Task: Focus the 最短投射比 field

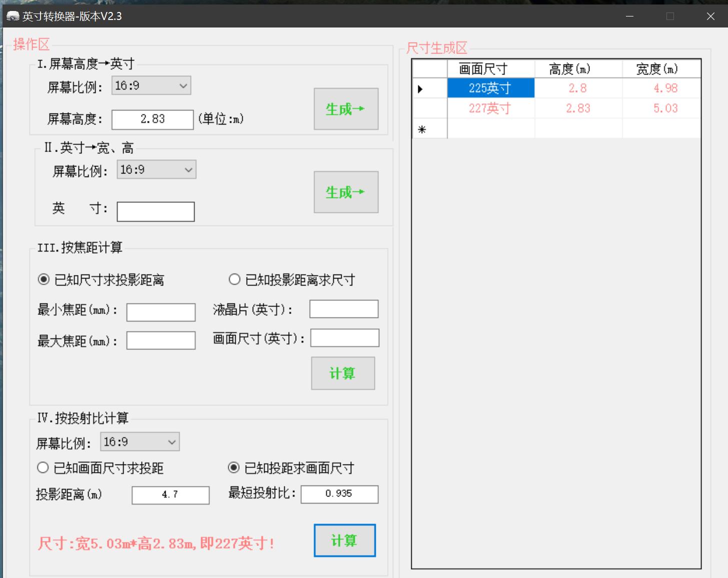Action: 339,494
